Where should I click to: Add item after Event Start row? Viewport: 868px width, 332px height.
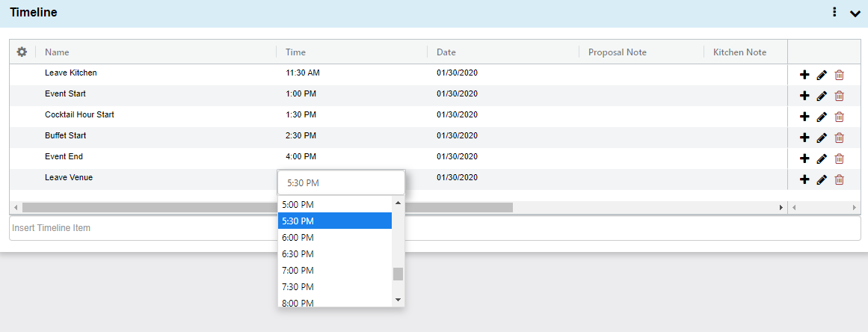(804, 96)
